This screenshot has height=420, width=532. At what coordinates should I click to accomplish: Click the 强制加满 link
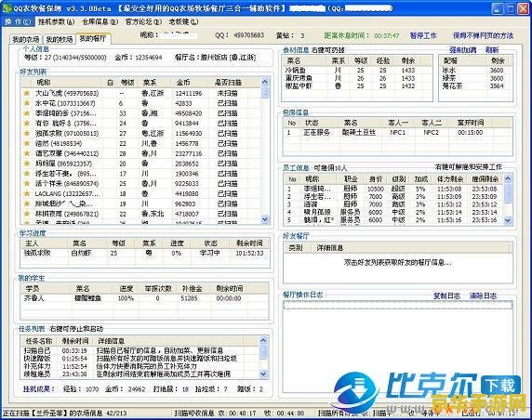click(x=463, y=50)
